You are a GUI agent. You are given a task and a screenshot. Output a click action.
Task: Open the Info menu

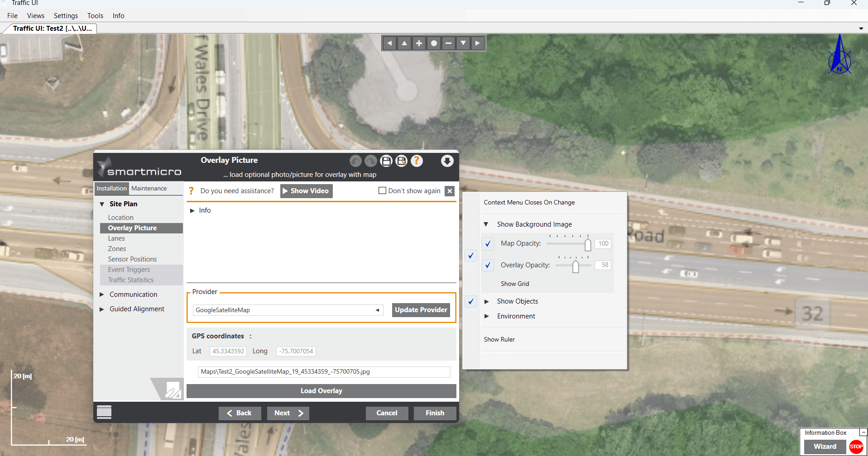coord(119,16)
